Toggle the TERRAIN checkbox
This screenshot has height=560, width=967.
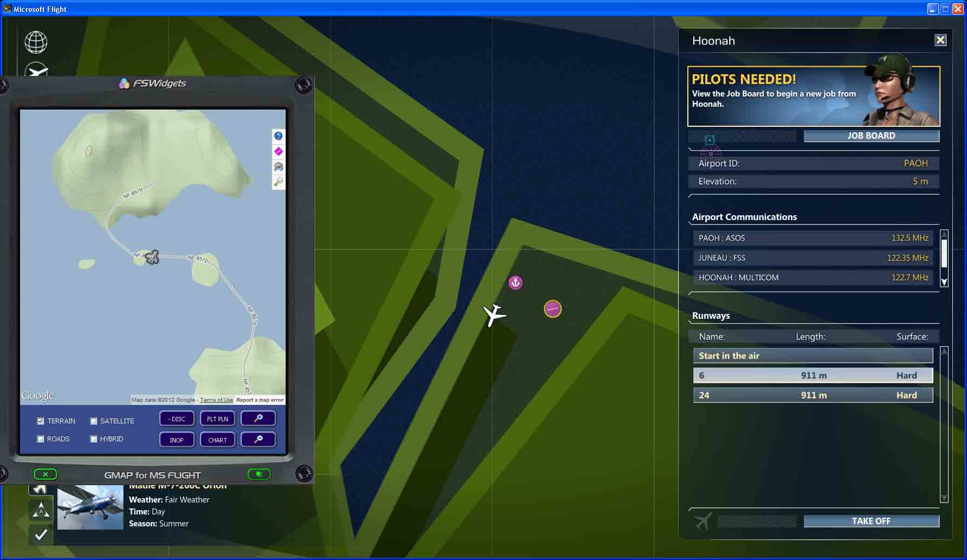pos(40,421)
